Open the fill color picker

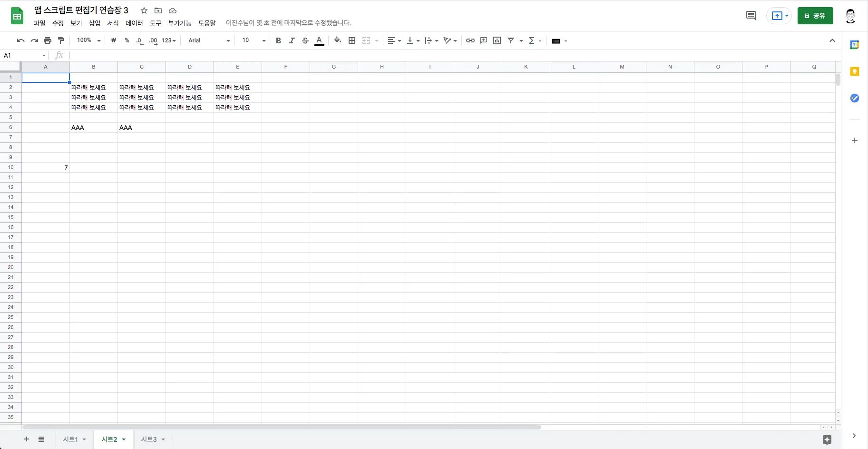click(338, 40)
